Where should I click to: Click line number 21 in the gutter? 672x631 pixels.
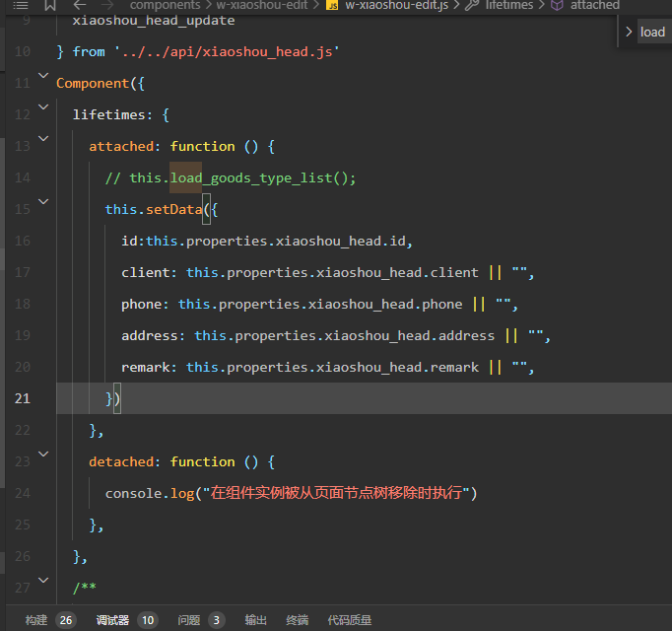pos(22,398)
